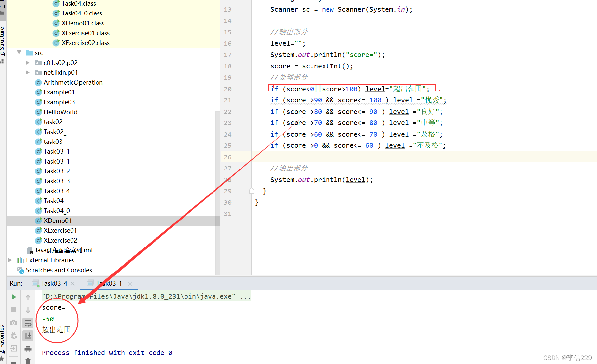597x364 pixels.
Task: Click the Clear All trash icon
Action: 28,361
